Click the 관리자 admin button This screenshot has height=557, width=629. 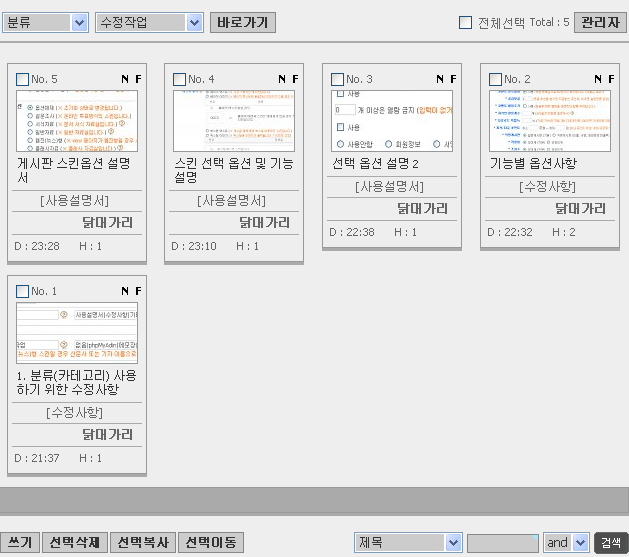pos(600,23)
